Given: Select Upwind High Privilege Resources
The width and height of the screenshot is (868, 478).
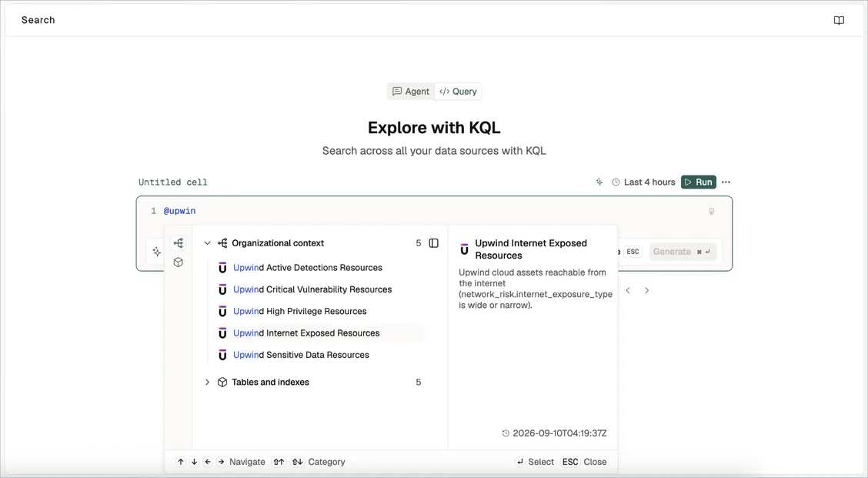Looking at the screenshot, I should coord(319,311).
